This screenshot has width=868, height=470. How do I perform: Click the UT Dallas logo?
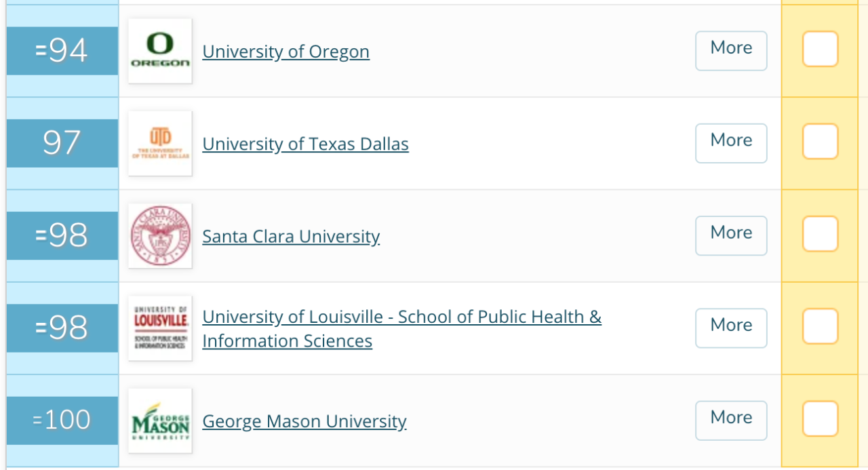pyautogui.click(x=160, y=143)
